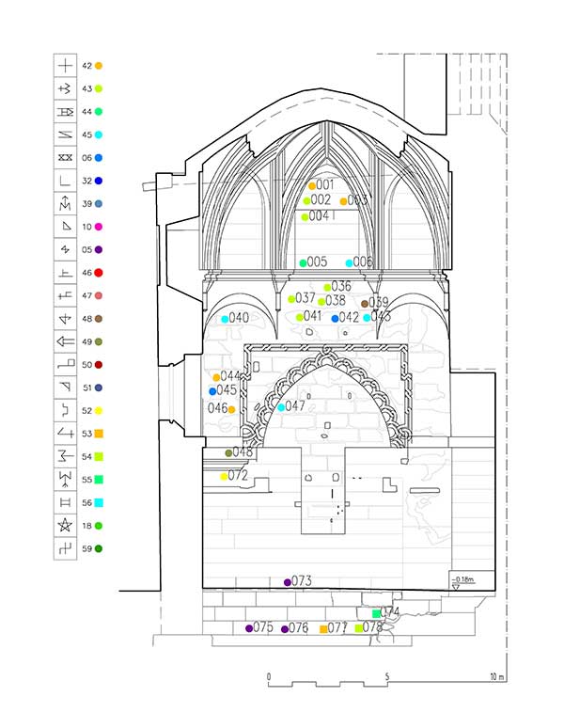This screenshot has height=728, width=564.
Task: Select the left-pointing arrow symbol labeled 49
Action: (66, 341)
